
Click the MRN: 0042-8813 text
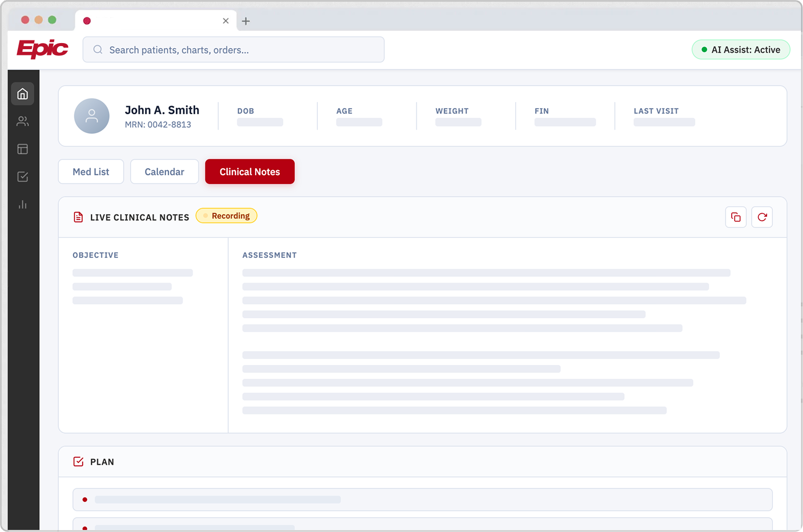(158, 125)
